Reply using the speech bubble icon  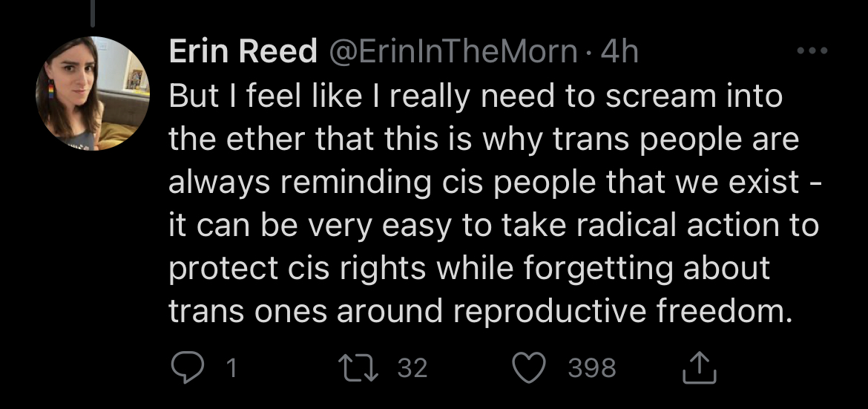188,367
